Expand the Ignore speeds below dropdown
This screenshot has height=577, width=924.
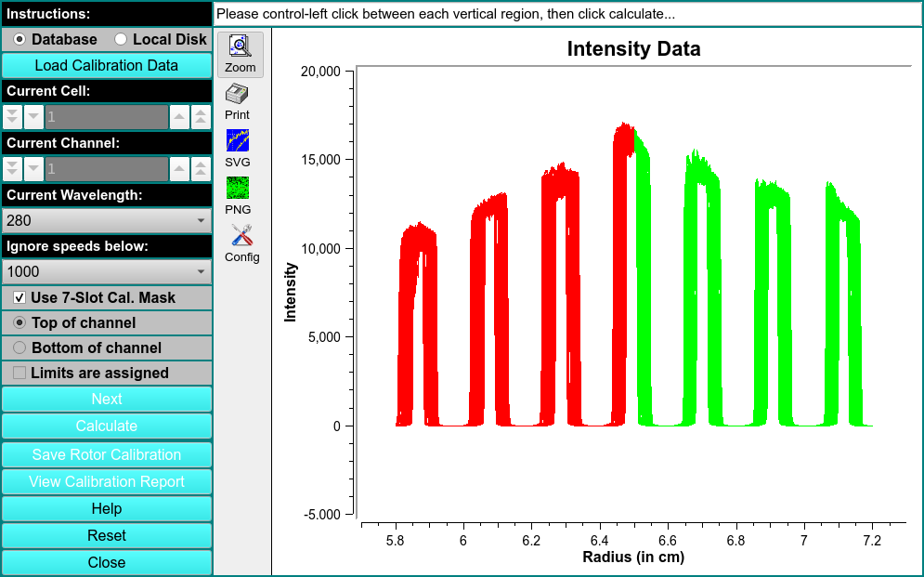point(106,271)
